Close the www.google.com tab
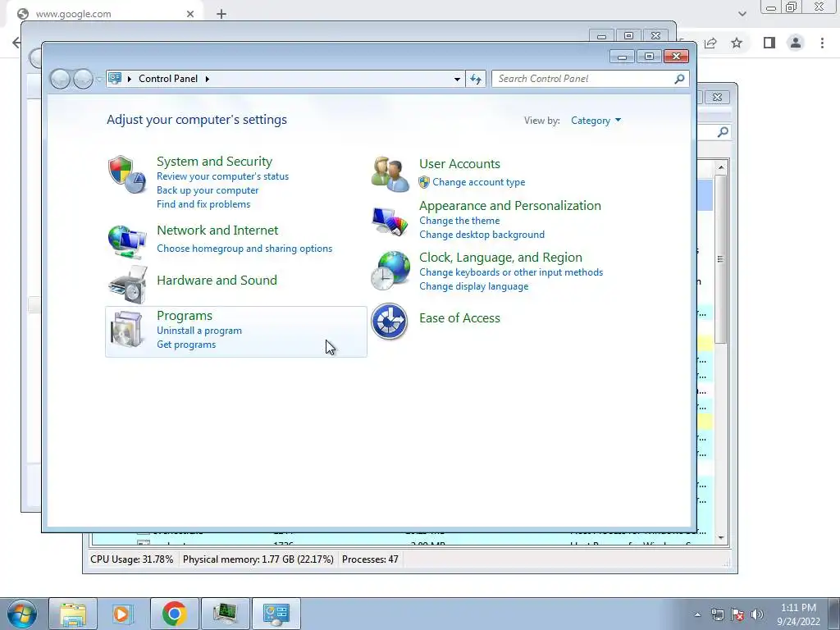The width and height of the screenshot is (840, 630). [x=190, y=14]
